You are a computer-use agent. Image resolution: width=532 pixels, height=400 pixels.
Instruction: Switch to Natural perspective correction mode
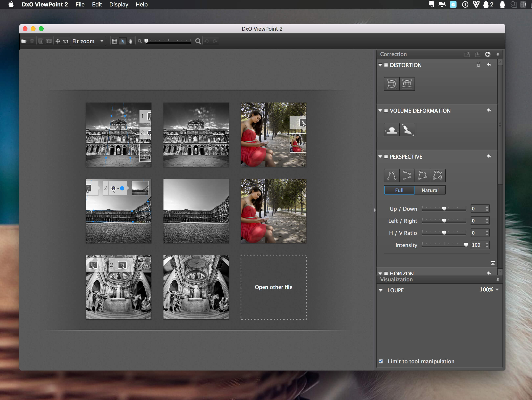[430, 190]
